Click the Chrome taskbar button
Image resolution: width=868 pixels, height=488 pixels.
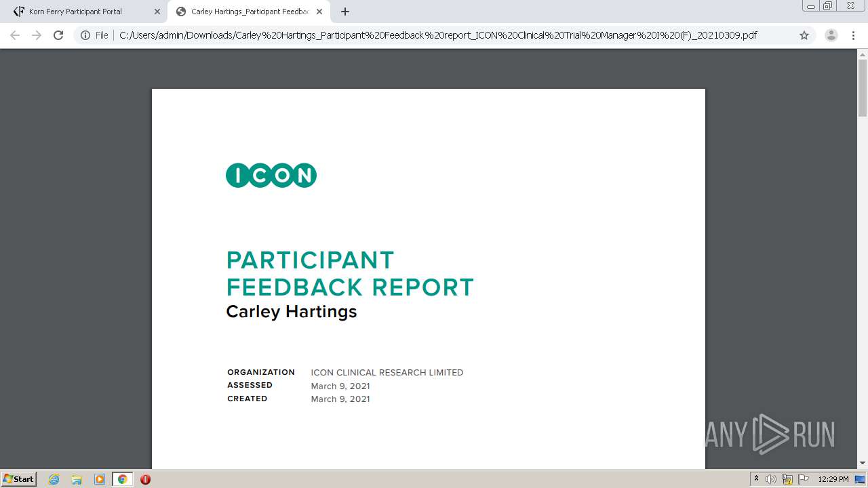click(x=122, y=479)
